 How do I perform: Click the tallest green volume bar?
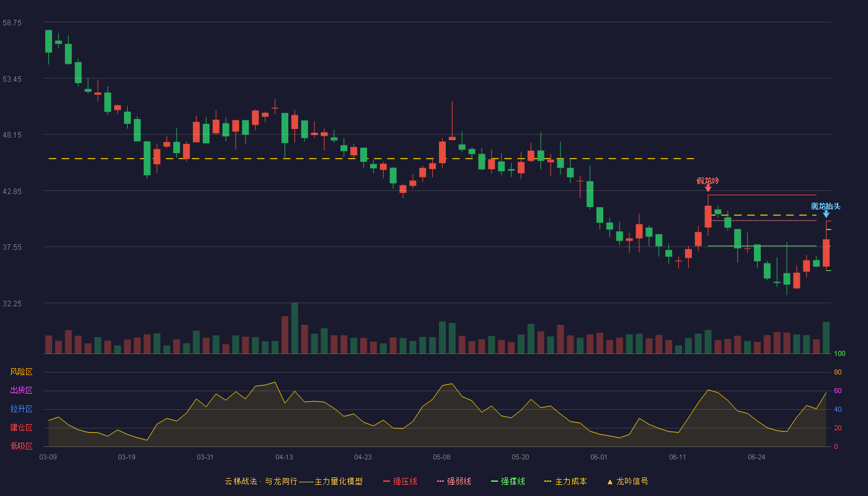coord(294,328)
